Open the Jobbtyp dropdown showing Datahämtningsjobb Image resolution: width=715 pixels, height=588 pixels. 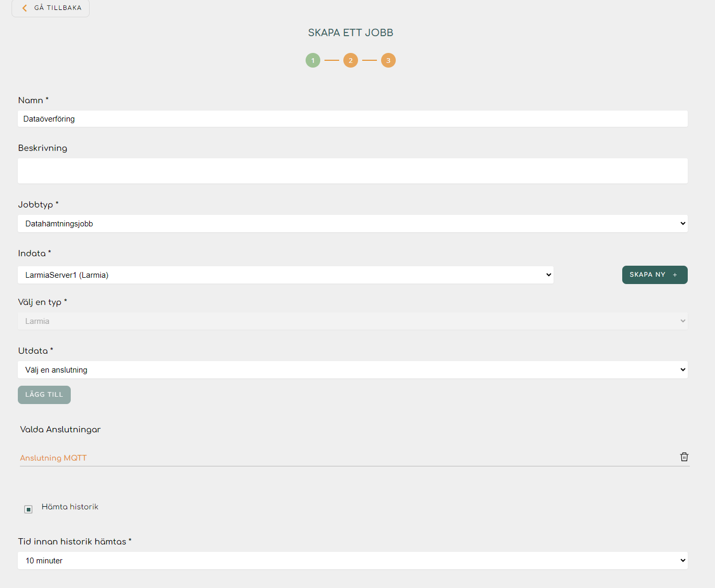tap(353, 224)
